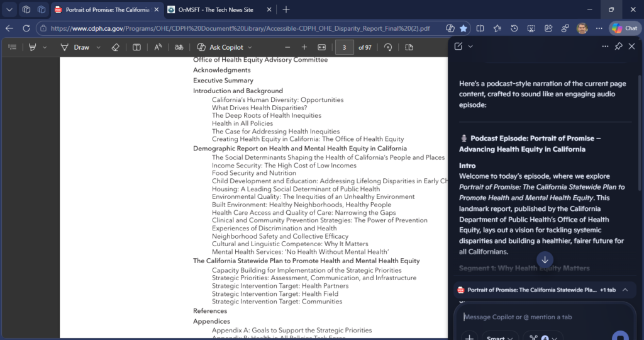Viewport: 644px width, 340px height.
Task: Click the Fit to page icon
Action: point(322,47)
